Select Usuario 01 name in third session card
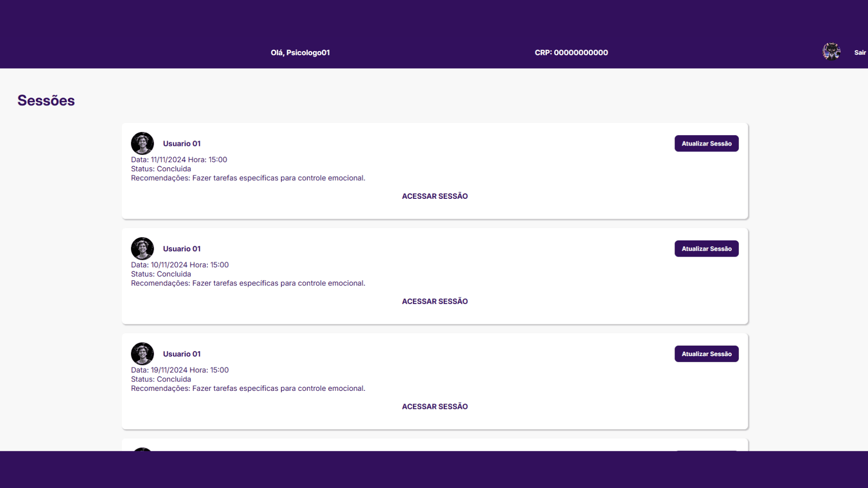The image size is (868, 488). (x=182, y=354)
